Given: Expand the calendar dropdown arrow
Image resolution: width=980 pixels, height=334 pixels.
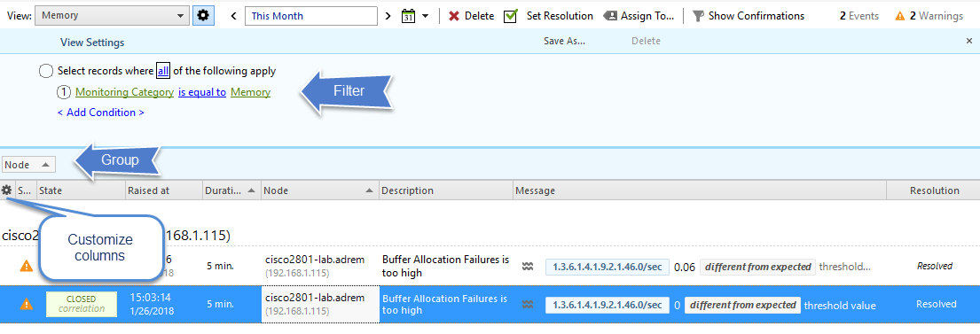Looking at the screenshot, I should 426,16.
